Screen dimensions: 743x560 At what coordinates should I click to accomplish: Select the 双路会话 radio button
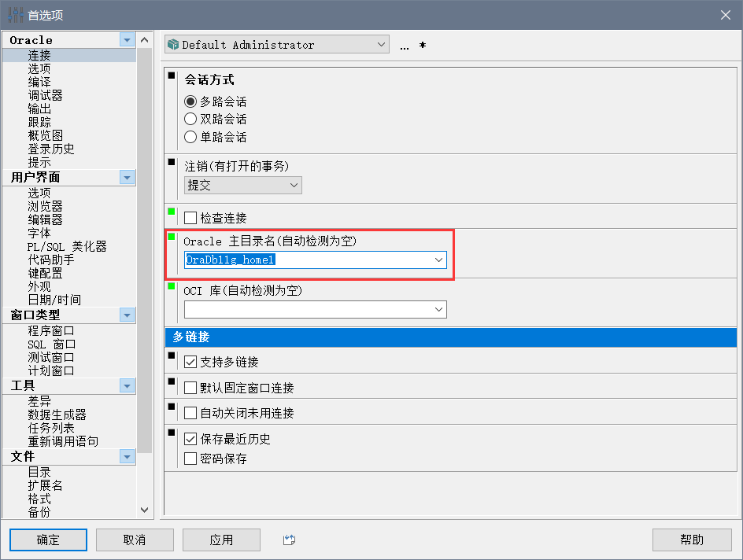coord(190,119)
